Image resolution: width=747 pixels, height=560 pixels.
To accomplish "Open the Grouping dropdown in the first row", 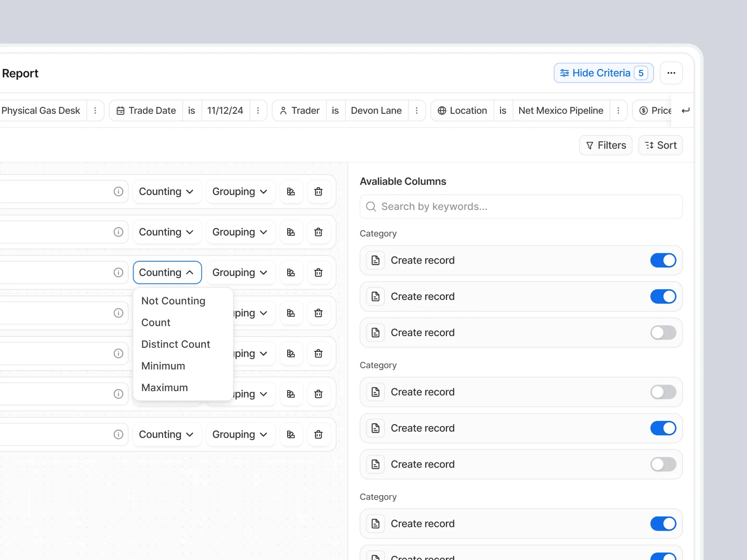I will coord(240,191).
